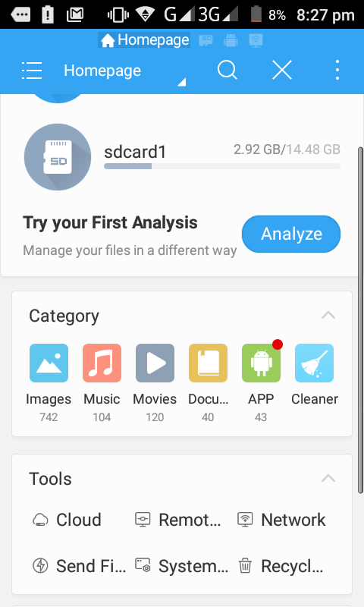Screen dimensions: 364x607
Task: Open the APP category with red badge
Action: pos(261,363)
